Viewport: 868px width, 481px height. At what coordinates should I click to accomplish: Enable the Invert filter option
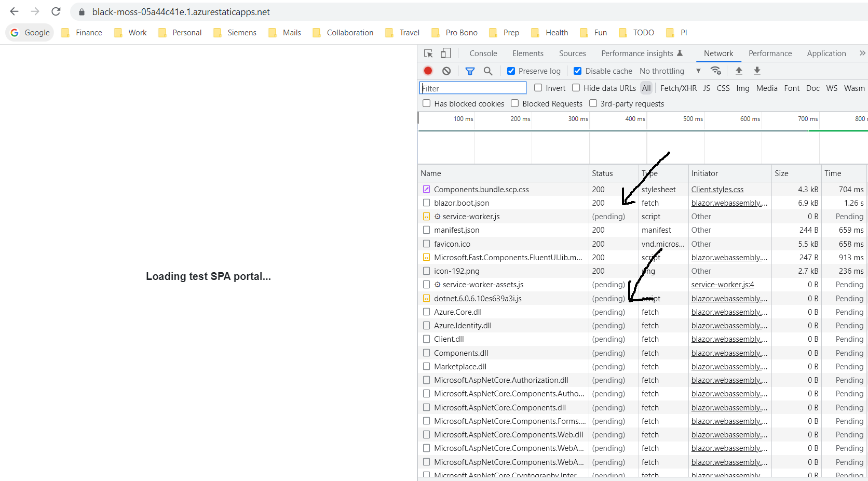pos(538,88)
